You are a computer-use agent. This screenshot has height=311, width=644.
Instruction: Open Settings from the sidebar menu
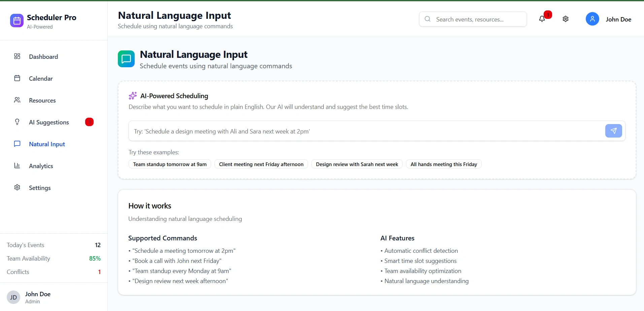(x=40, y=188)
